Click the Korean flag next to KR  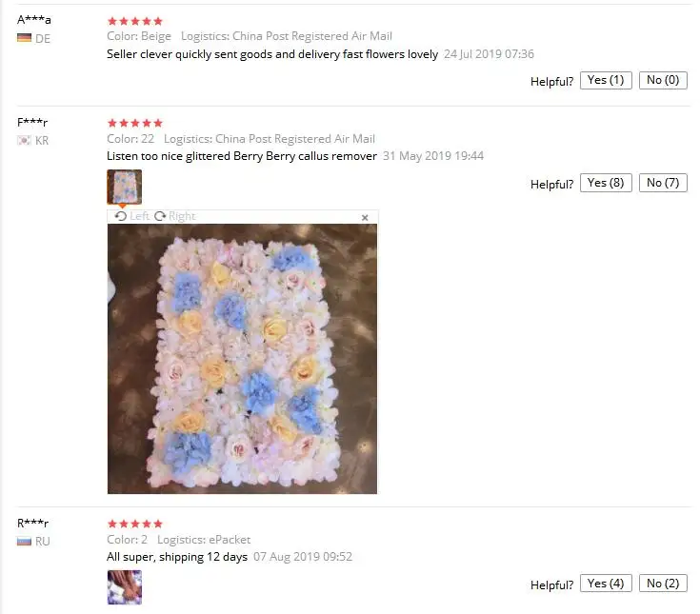click(x=24, y=141)
